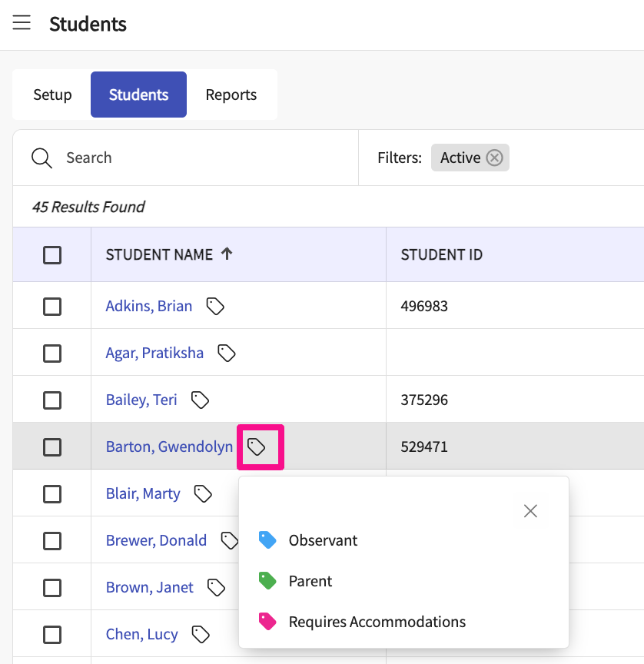Viewport: 644px width, 664px height.
Task: Open the hamburger navigation menu
Action: pos(22,23)
